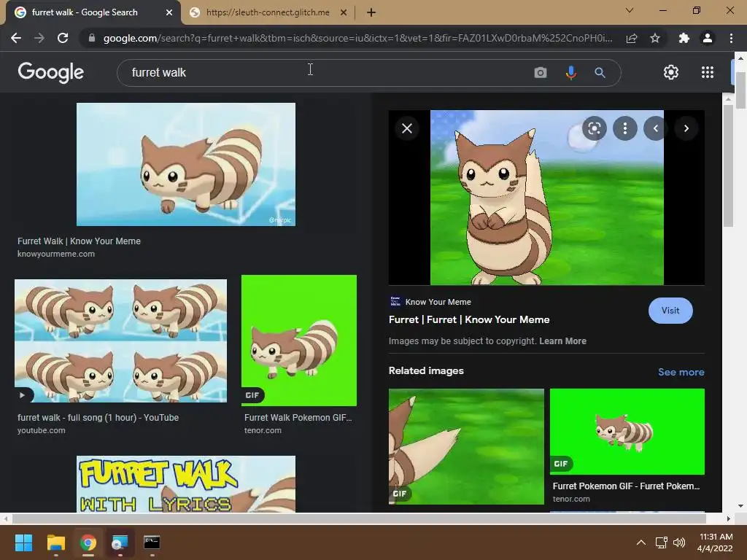The height and width of the screenshot is (560, 747).
Task: Open Chrome from the taskbar
Action: click(88, 542)
